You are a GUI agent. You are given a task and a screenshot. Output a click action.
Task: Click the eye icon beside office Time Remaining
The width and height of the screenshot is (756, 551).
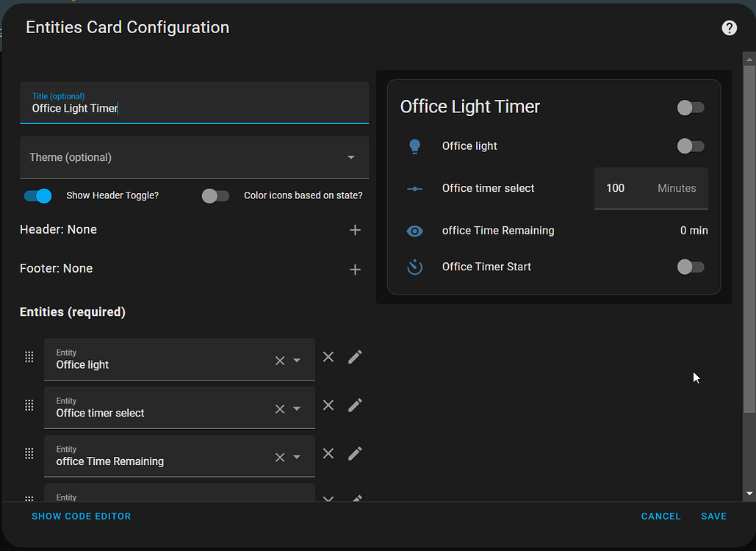click(415, 231)
